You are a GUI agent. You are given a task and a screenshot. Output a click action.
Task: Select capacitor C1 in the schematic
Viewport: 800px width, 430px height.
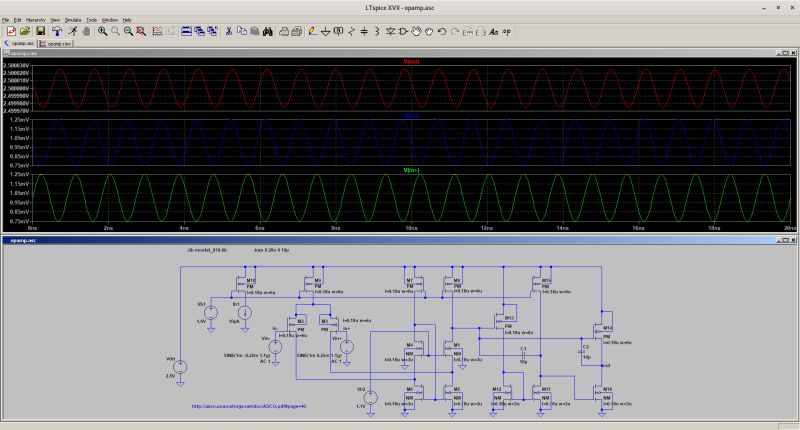[x=523, y=355]
